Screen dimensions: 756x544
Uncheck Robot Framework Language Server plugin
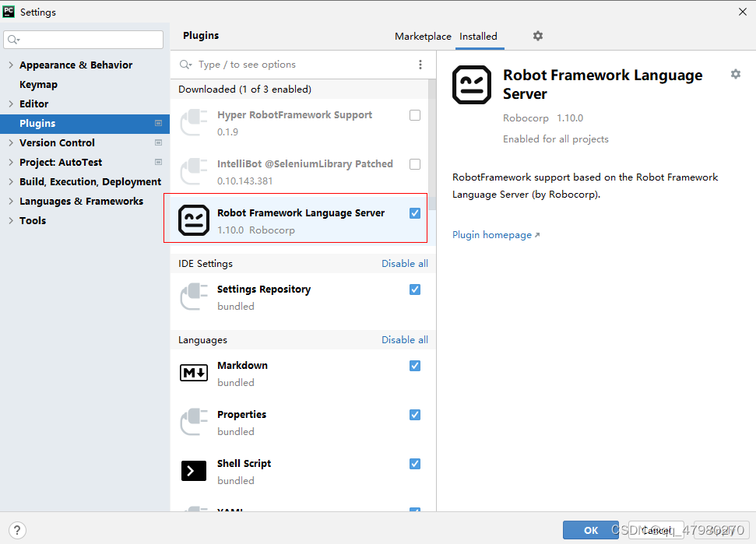[x=415, y=213]
